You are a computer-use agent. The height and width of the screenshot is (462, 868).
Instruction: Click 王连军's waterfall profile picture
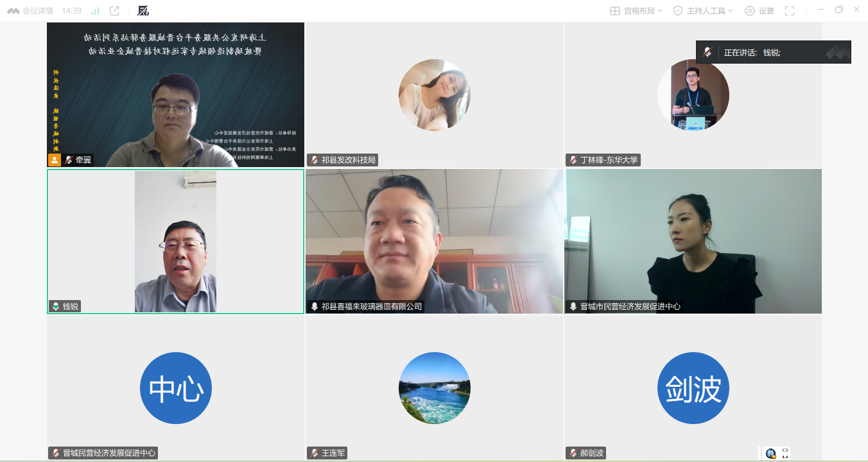434,388
